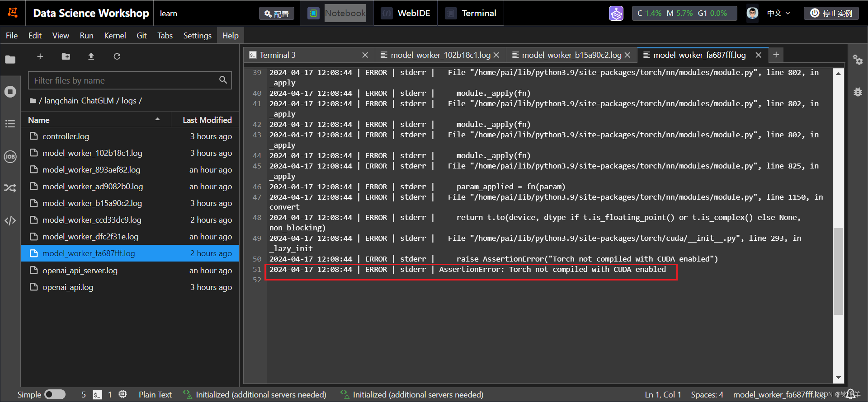Open the Help menu

click(x=230, y=35)
